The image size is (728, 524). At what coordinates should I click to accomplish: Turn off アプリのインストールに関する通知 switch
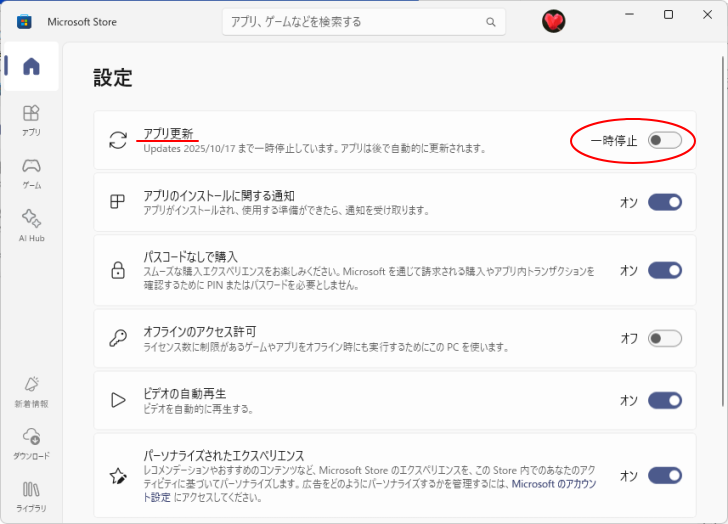pos(665,202)
